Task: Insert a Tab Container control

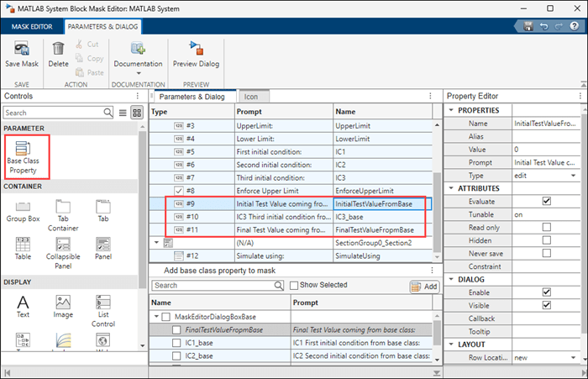Action: click(x=63, y=208)
